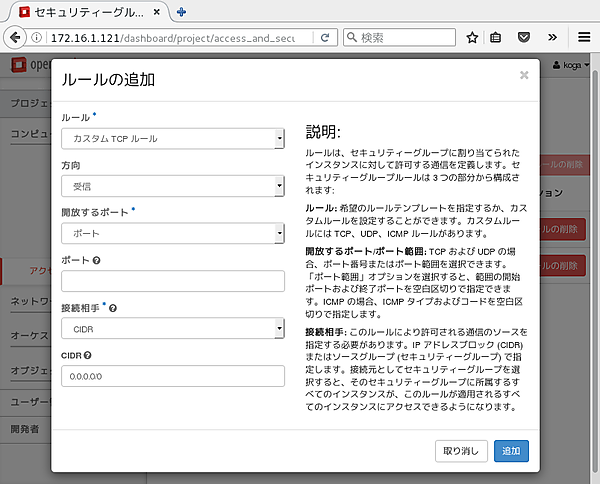Screen dimensions: 600x484
Task: Close the ルールの追加 dialog with the X
Action: coord(524,75)
